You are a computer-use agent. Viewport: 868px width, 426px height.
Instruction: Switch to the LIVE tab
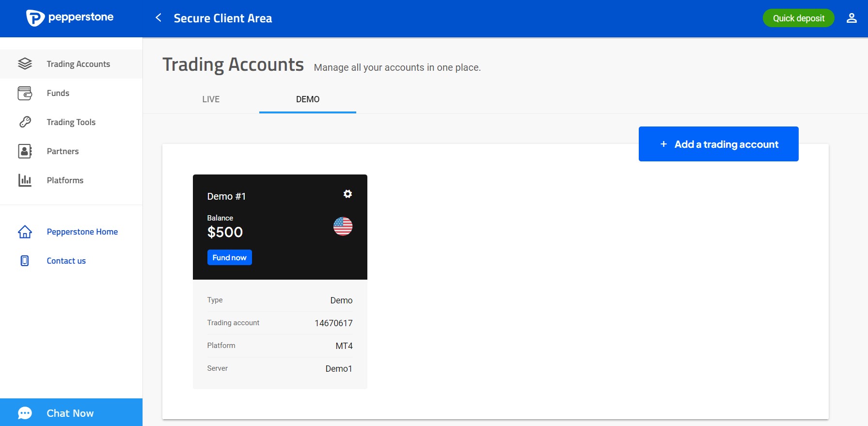(x=211, y=99)
